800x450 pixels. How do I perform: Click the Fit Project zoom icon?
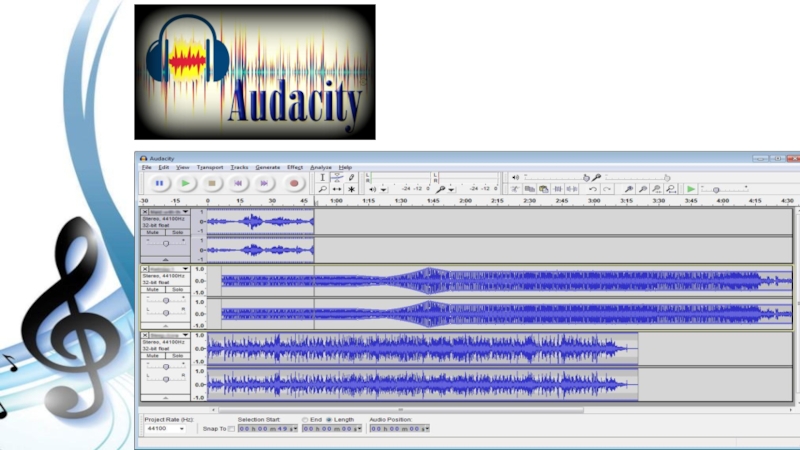click(x=671, y=189)
